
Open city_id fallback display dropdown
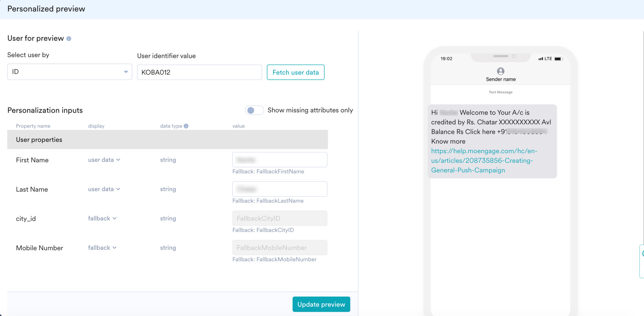[102, 218]
